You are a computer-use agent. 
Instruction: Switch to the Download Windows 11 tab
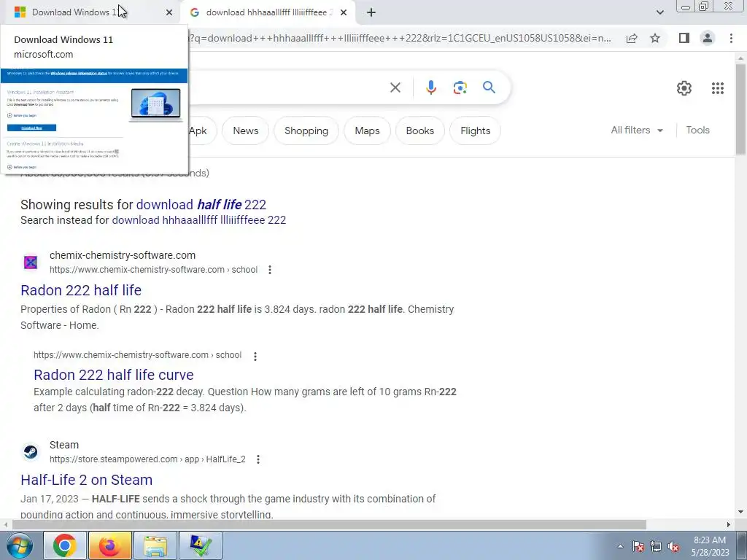pos(90,12)
